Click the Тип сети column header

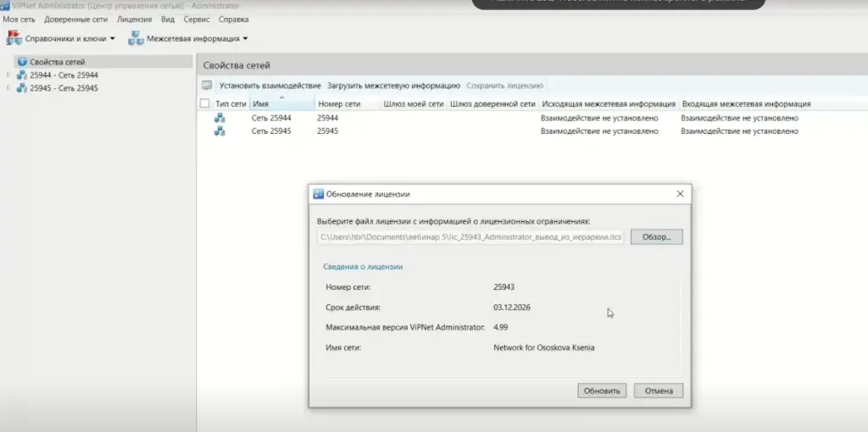pyautogui.click(x=231, y=103)
